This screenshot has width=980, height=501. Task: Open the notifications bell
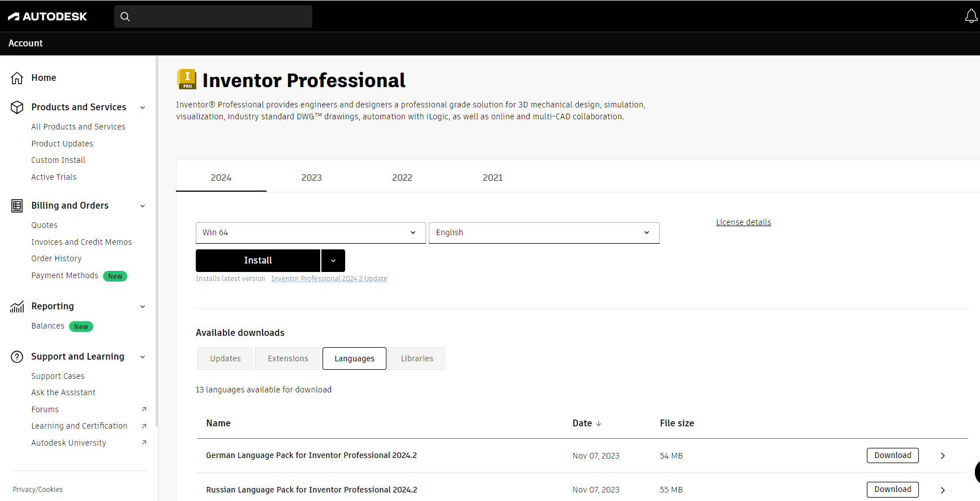pos(971,16)
